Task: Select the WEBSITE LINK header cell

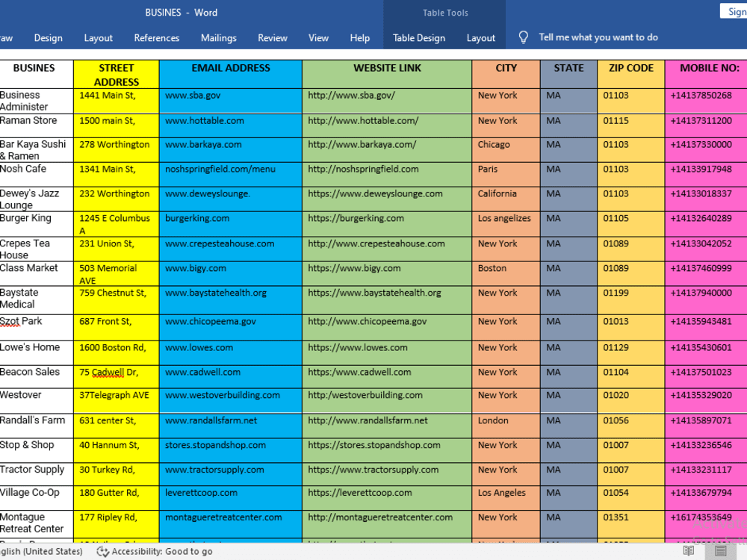Action: (x=387, y=74)
